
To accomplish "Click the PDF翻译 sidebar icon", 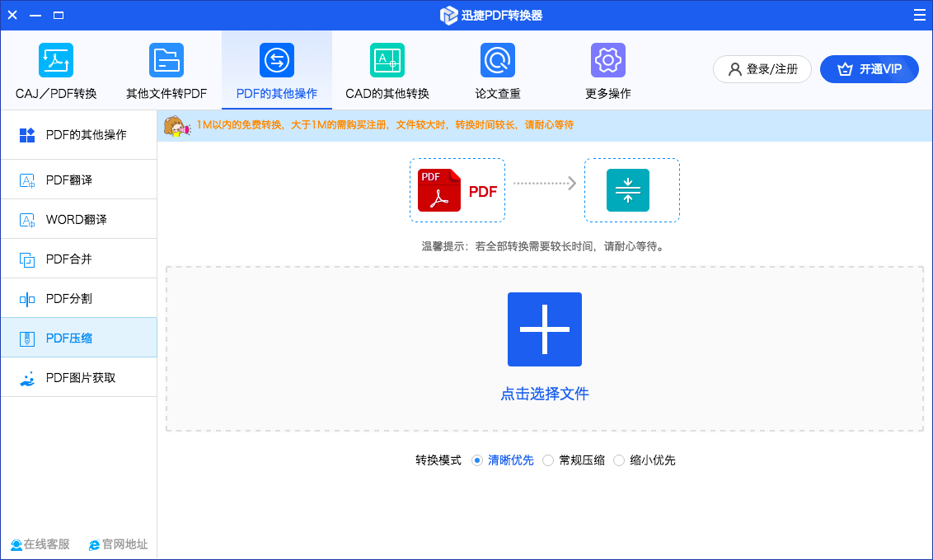I will tap(27, 180).
